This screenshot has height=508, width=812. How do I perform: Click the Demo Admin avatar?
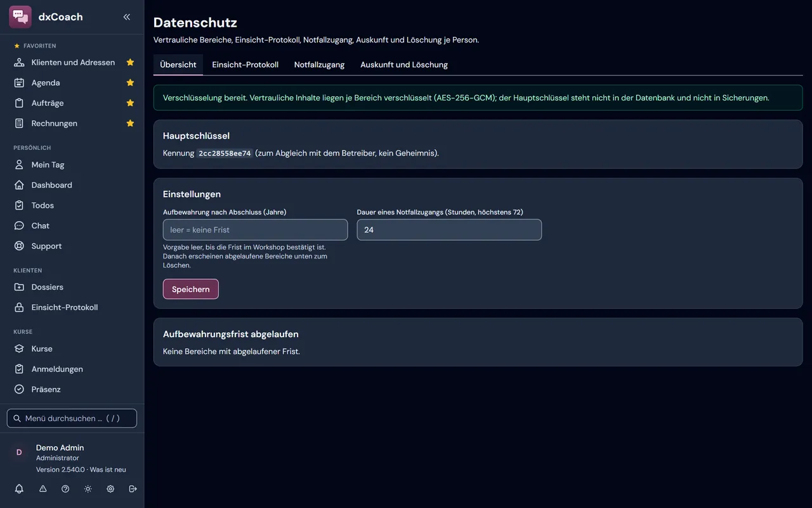(x=19, y=452)
